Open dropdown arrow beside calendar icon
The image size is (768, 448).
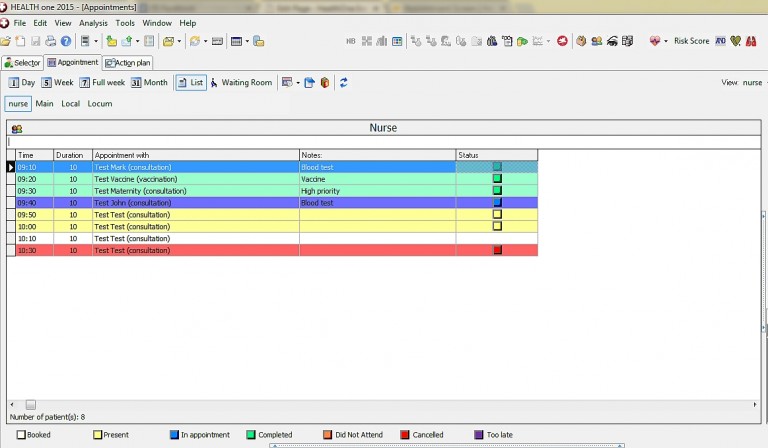click(x=247, y=42)
